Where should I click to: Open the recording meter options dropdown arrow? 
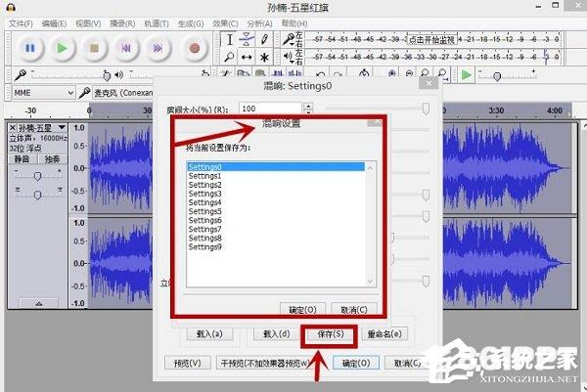(x=292, y=42)
